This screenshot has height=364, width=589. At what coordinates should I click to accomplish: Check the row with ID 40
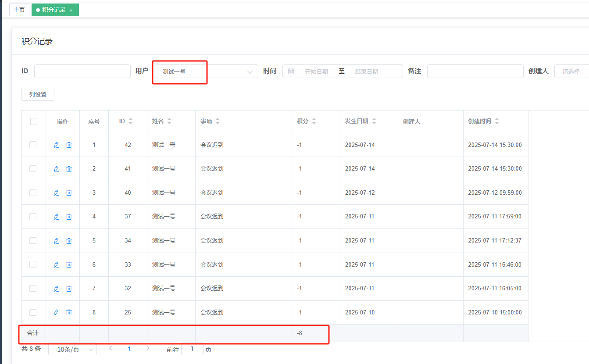(33, 193)
